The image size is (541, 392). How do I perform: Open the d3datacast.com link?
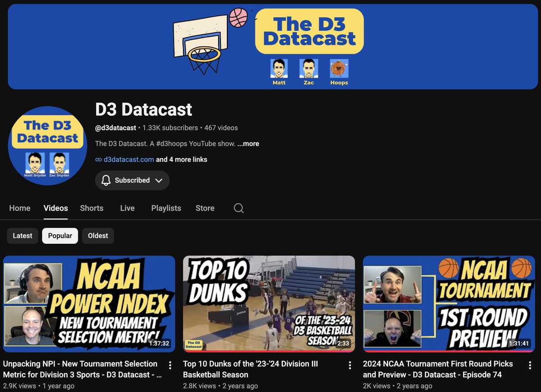(129, 160)
